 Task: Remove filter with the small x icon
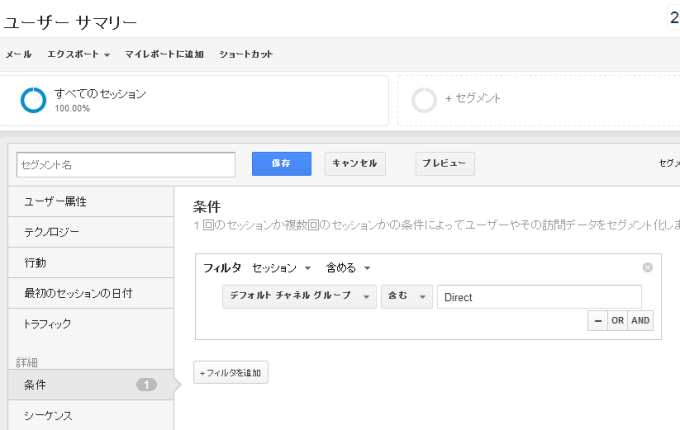(648, 267)
